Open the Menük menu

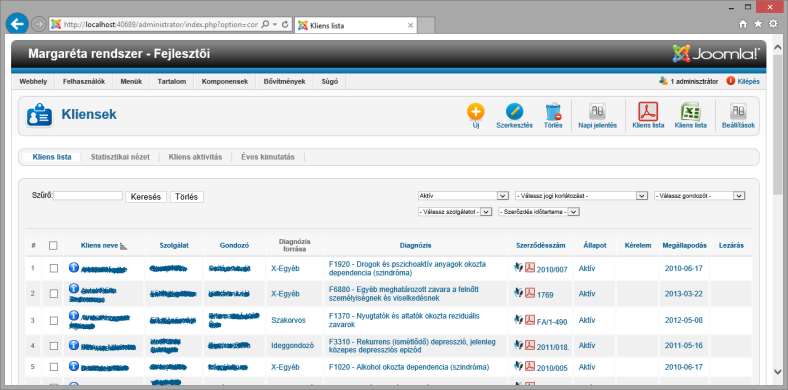click(x=131, y=81)
